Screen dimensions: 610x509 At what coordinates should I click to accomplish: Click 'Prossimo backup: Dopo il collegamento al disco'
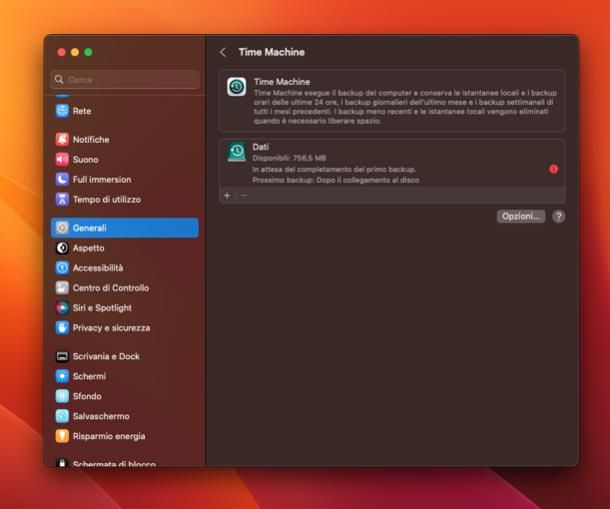335,180
